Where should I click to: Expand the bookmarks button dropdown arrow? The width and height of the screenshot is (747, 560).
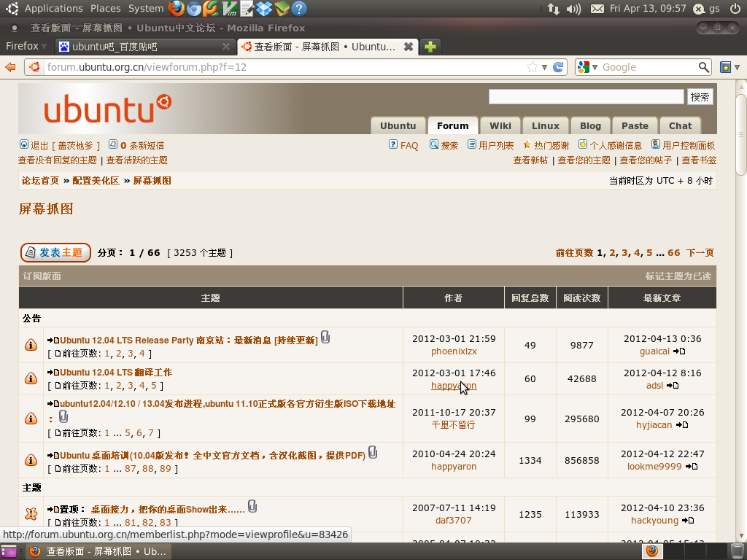pyautogui.click(x=738, y=67)
